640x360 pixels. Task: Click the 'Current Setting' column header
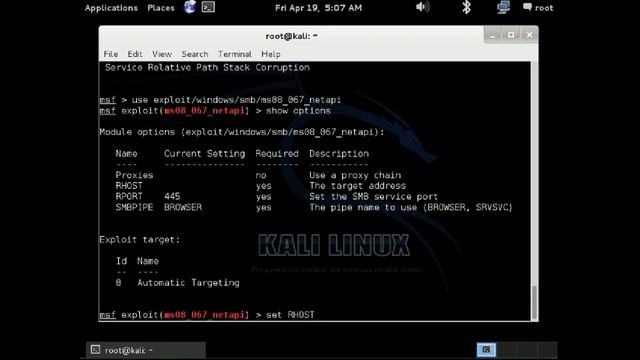[204, 153]
